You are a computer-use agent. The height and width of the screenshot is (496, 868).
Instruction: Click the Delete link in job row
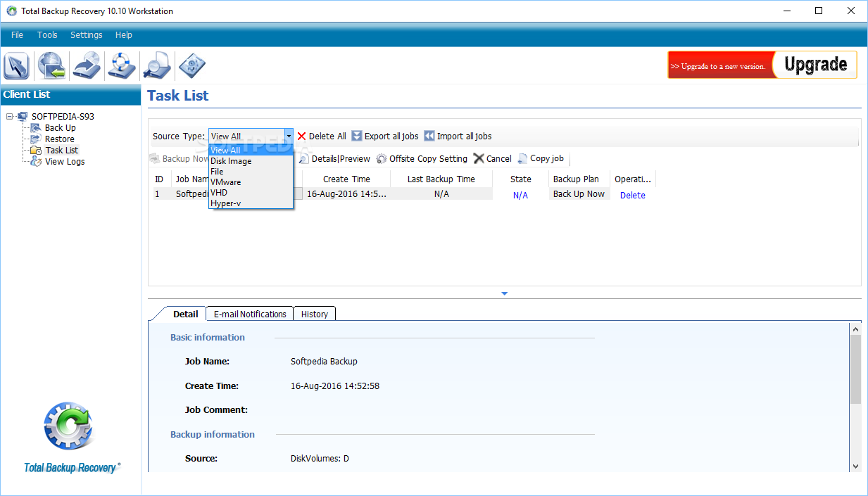pos(633,196)
